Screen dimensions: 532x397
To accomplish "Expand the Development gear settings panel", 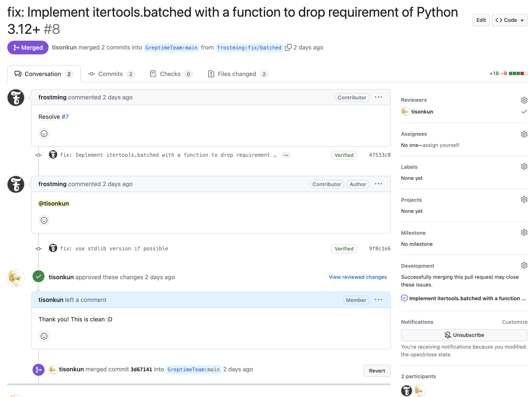I will coord(524,266).
